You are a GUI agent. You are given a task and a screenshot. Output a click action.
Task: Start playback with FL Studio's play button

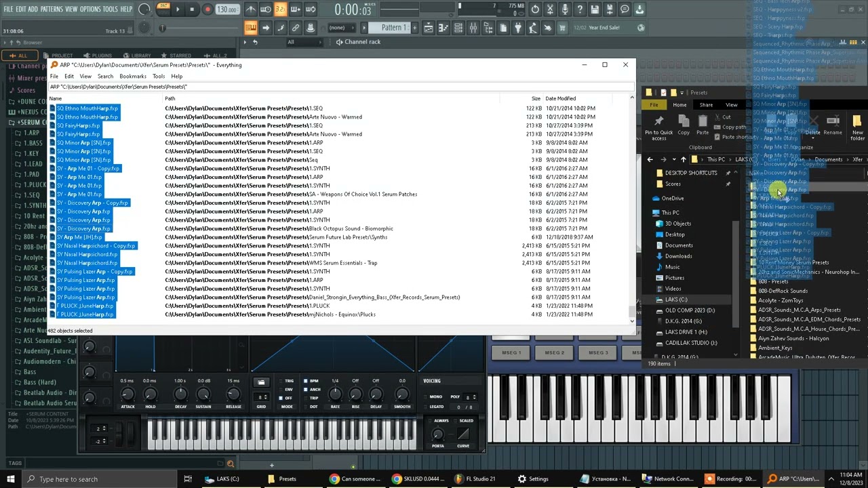[178, 9]
